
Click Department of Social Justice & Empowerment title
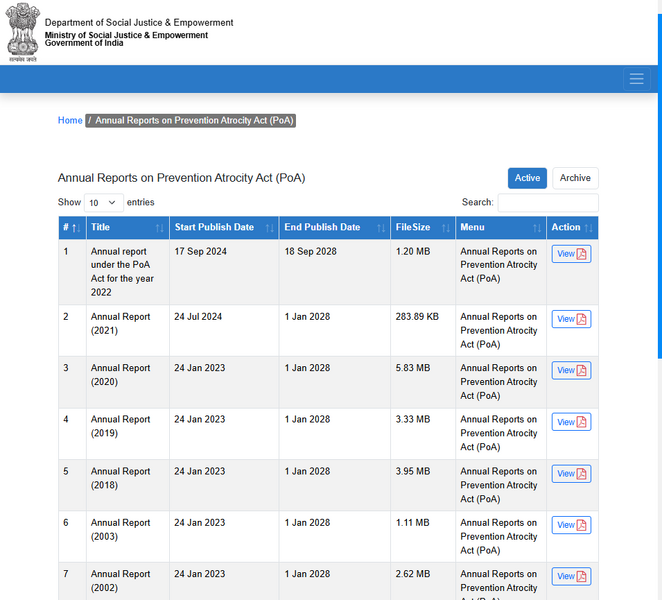click(x=139, y=22)
